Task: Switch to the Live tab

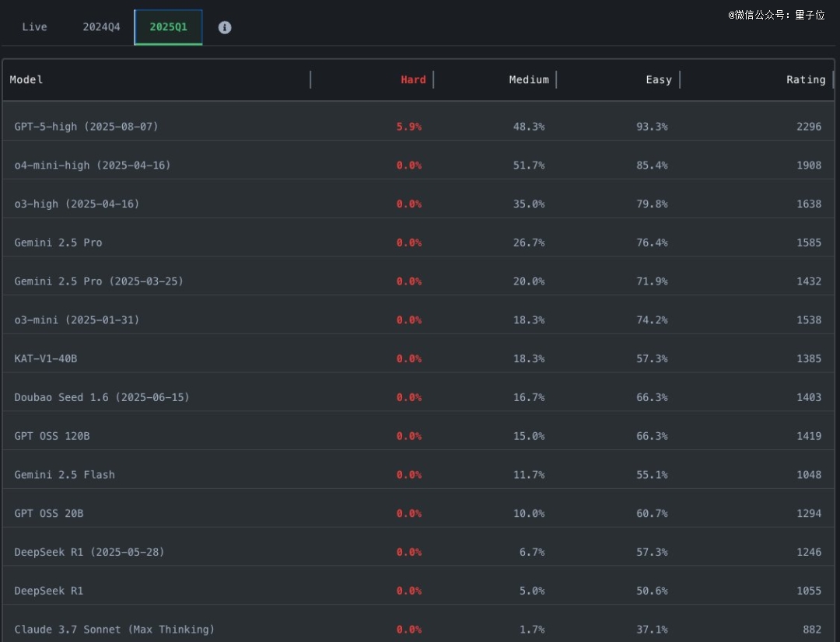Action: tap(35, 26)
